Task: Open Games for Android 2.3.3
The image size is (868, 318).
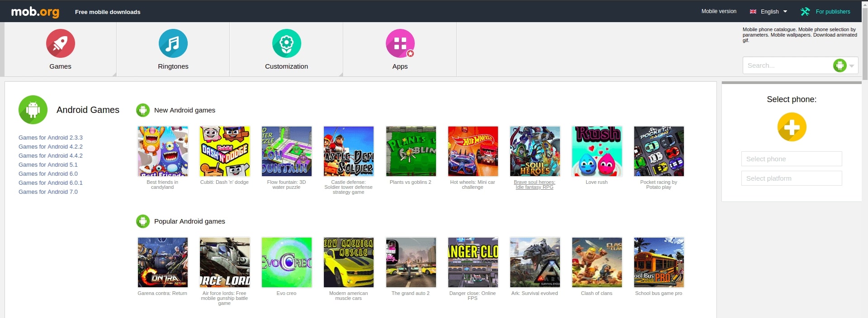Action: [51, 138]
